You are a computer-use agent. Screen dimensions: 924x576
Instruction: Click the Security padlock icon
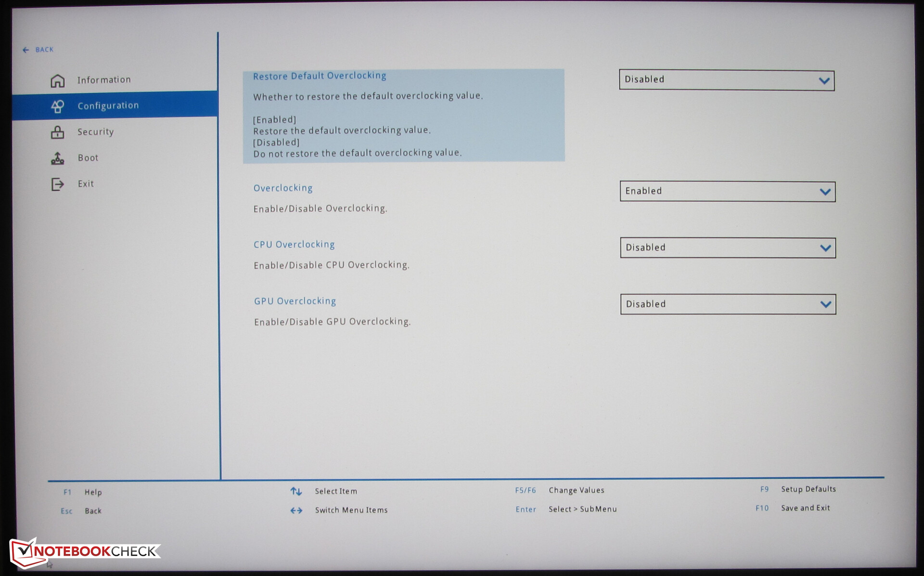tap(57, 132)
